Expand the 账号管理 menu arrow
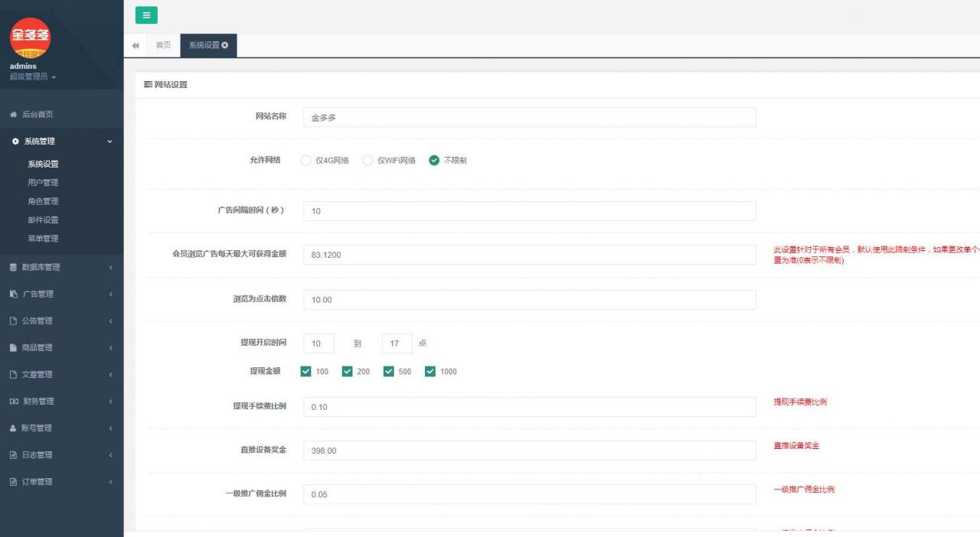Viewport: 980px width, 537px height. 111,428
